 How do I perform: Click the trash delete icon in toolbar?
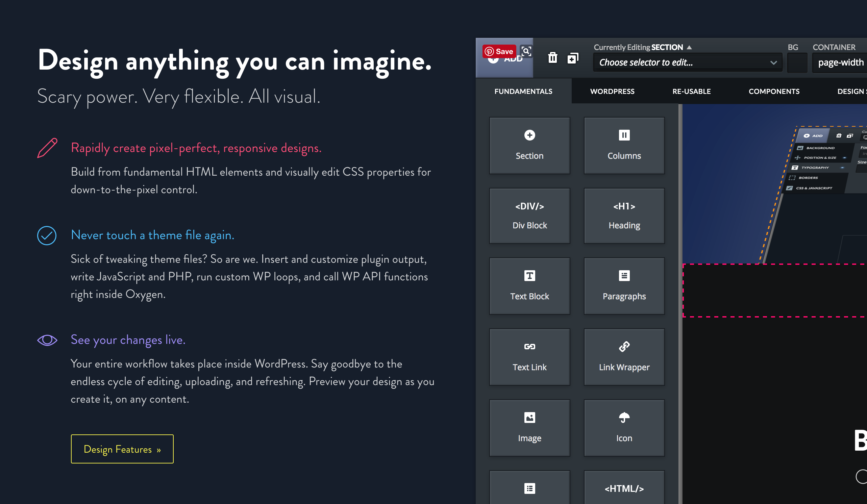click(x=552, y=58)
